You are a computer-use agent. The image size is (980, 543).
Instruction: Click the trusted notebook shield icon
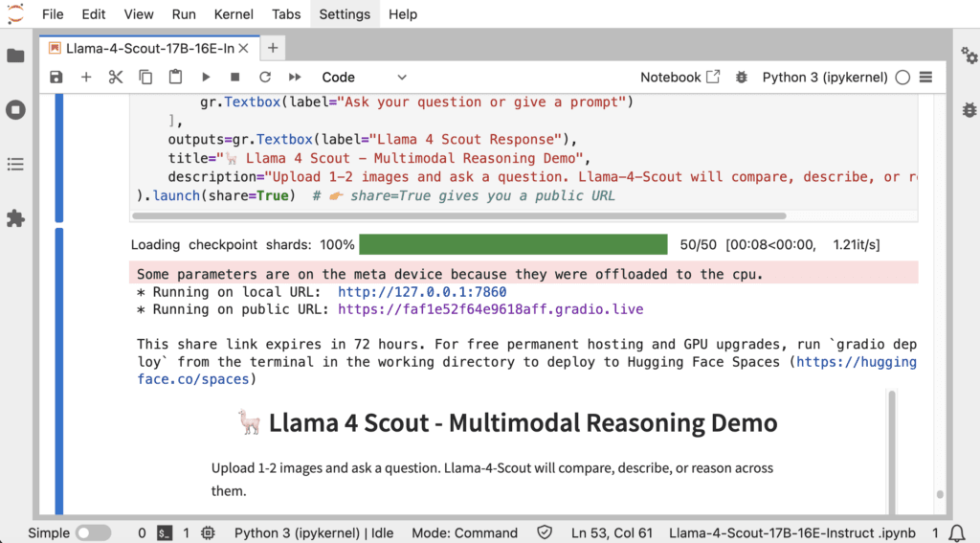pos(545,533)
